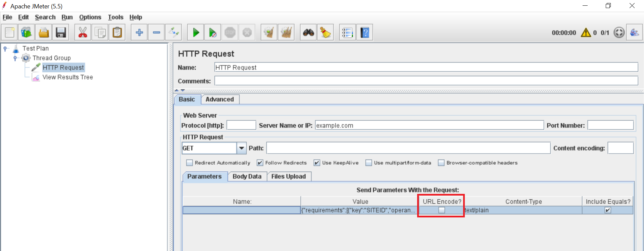Collapse the Test Plan tree node
The width and height of the screenshot is (644, 251).
[x=5, y=49]
